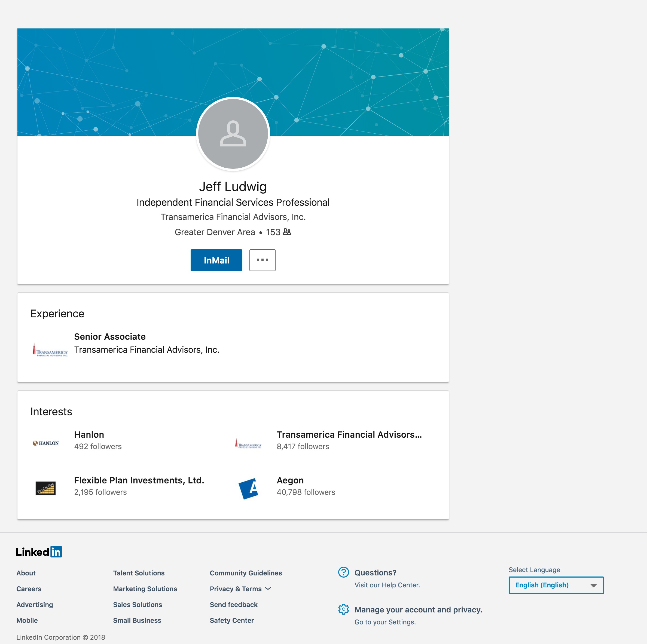Click the default profile photo avatar
Screen dimensions: 647x644
point(233,134)
